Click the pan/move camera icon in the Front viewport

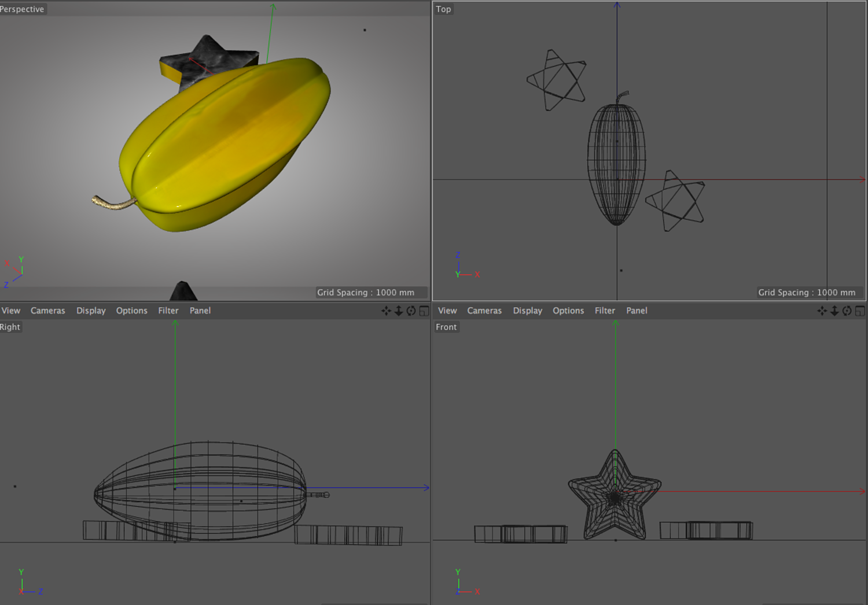[822, 311]
